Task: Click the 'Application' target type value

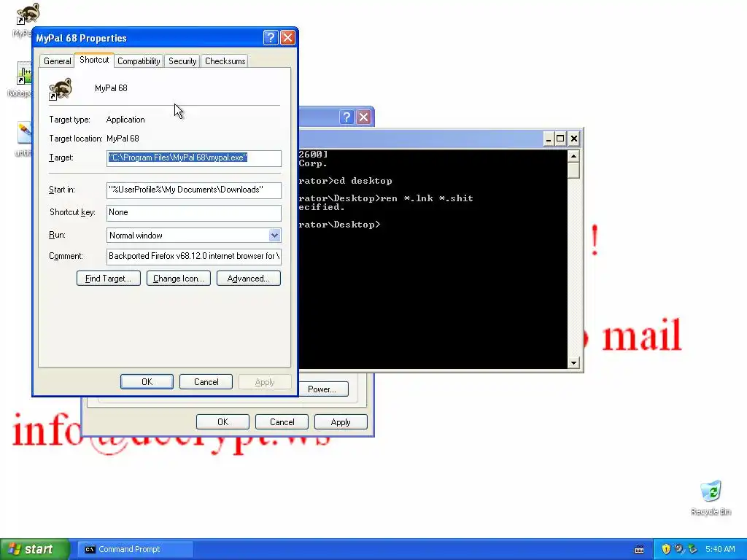Action: (x=125, y=120)
